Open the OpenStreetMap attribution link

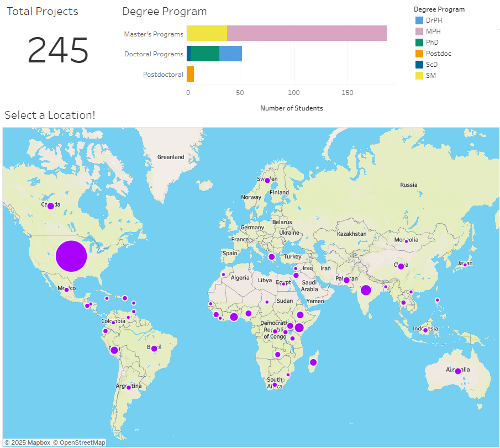pyautogui.click(x=79, y=442)
